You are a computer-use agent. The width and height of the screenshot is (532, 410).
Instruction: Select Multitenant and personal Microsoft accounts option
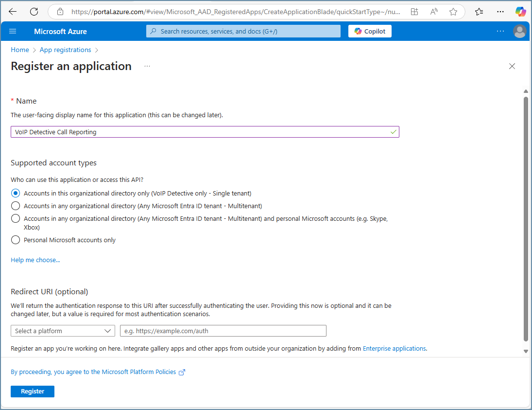[x=16, y=218]
